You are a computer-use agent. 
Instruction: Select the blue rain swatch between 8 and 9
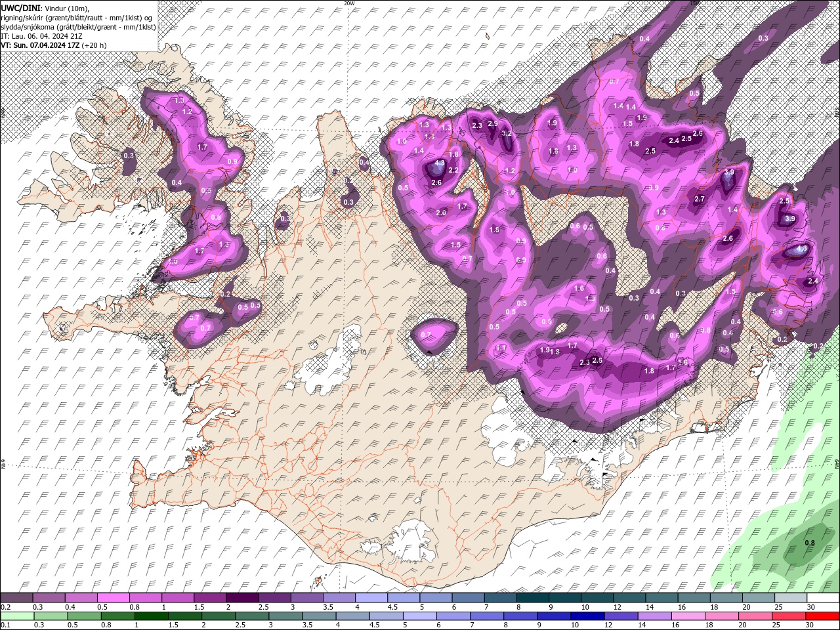point(519,616)
